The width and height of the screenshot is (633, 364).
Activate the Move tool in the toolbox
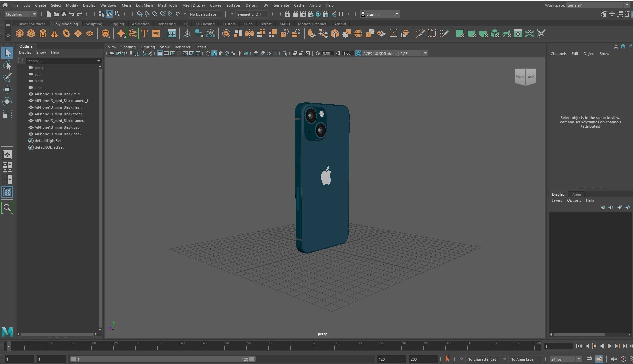pyautogui.click(x=7, y=90)
